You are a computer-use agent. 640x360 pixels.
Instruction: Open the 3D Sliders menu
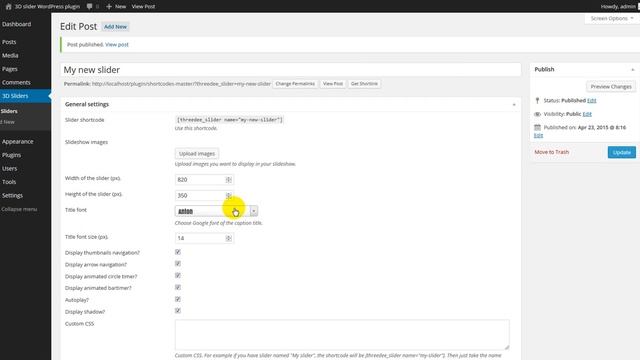point(25,96)
